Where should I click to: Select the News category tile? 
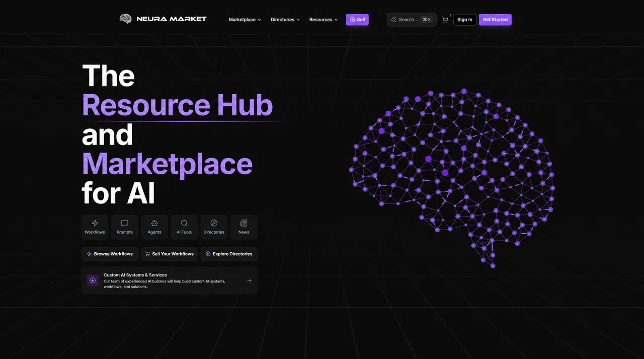click(x=244, y=227)
